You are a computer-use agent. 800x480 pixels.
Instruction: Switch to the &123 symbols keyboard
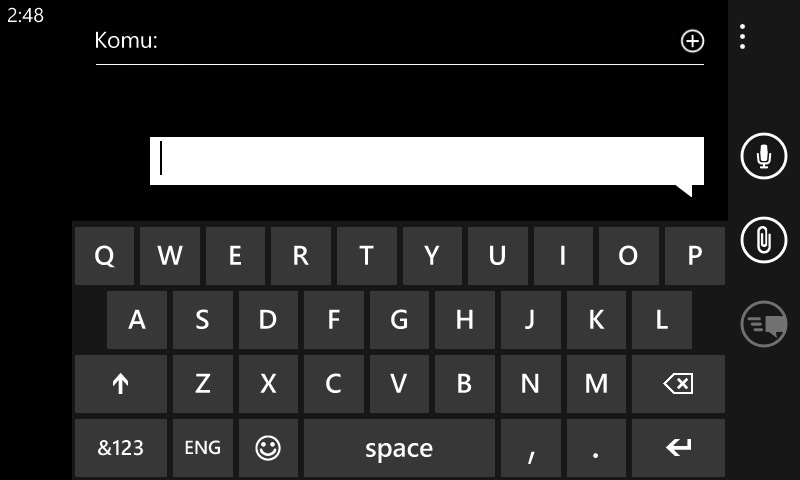point(120,448)
